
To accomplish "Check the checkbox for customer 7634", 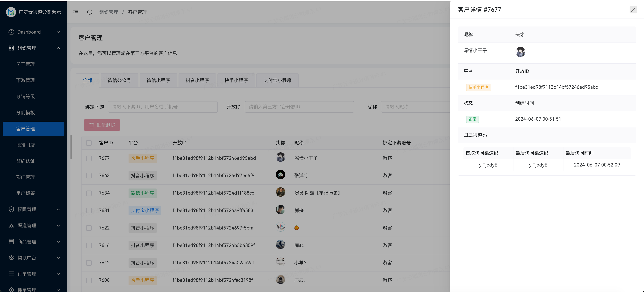I will (89, 193).
